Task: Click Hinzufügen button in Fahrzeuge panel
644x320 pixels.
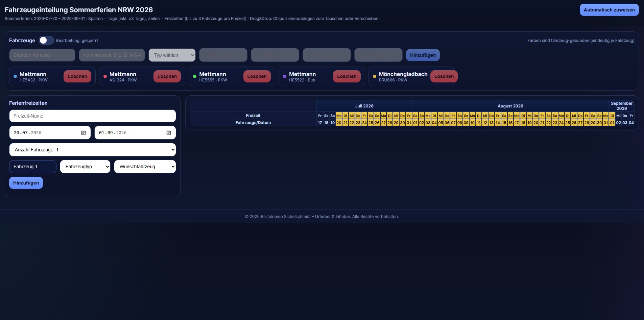Action: point(423,55)
